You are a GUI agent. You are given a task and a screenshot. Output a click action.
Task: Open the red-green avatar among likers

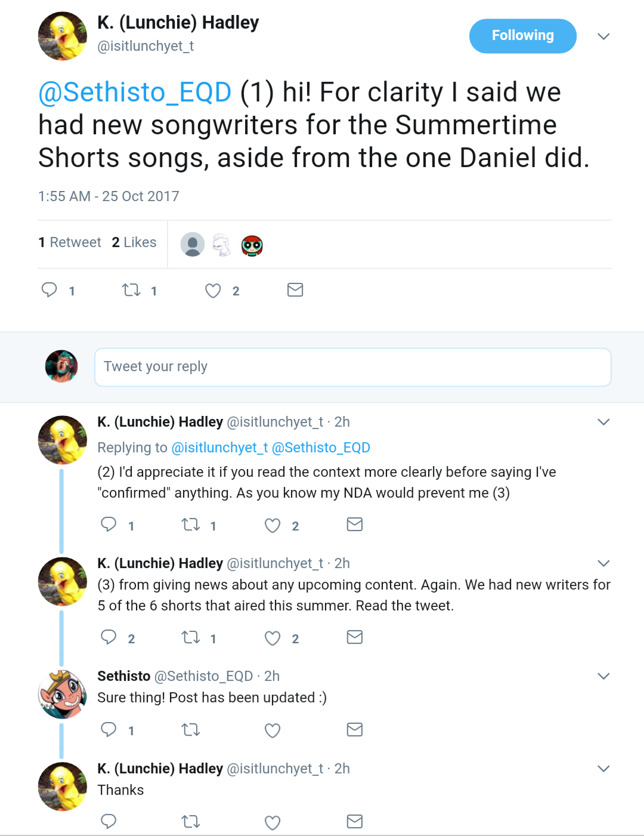click(x=252, y=245)
